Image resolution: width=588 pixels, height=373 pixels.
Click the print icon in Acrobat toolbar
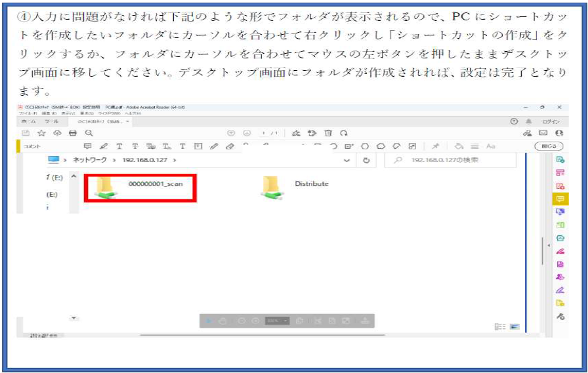pyautogui.click(x=73, y=133)
